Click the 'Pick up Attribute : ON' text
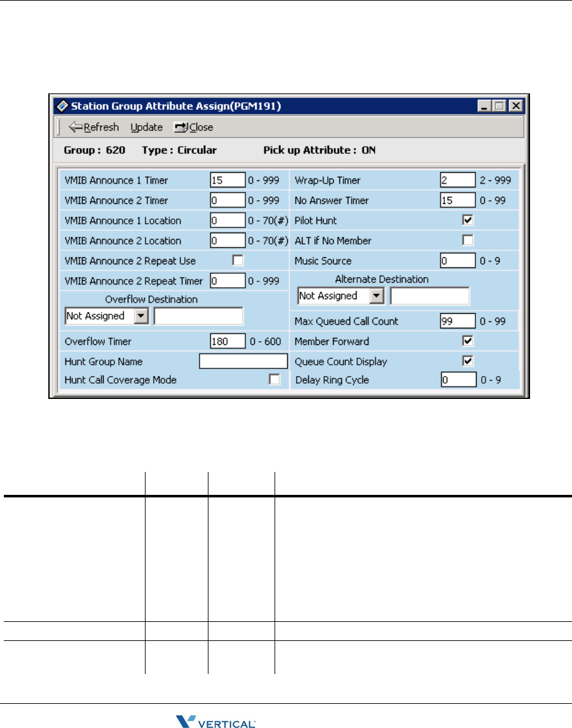The image size is (572, 728). click(320, 150)
